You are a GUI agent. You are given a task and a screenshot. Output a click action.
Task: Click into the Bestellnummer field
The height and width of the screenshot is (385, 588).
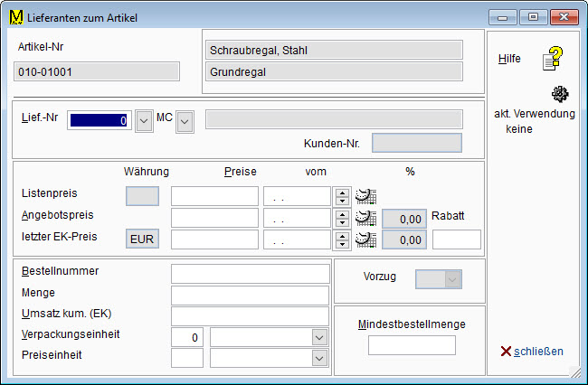click(251, 274)
